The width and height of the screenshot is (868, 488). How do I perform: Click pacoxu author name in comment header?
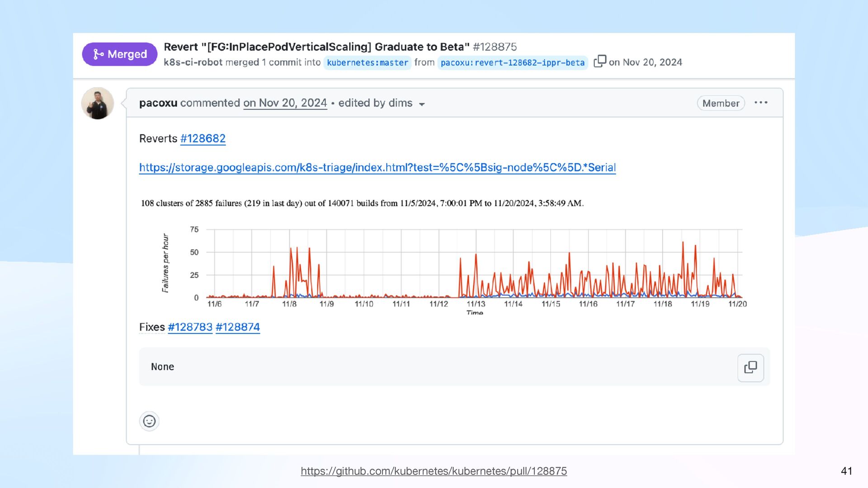(x=158, y=103)
